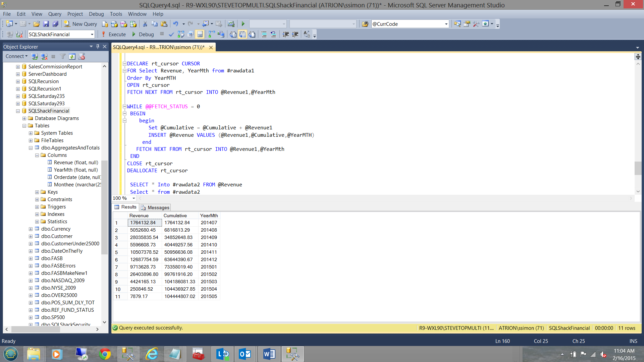The height and width of the screenshot is (362, 644).
Task: Toggle Include Actual Execution Plan
Action: pyautogui.click(x=211, y=34)
